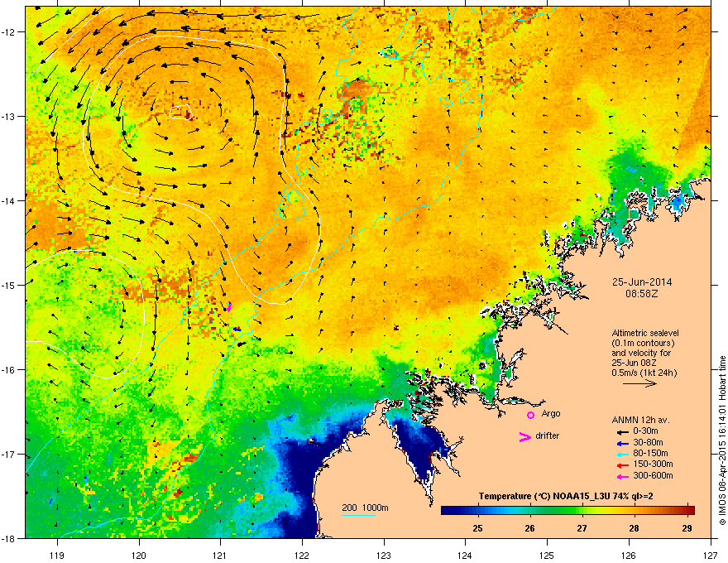This screenshot has width=728, height=563.
Task: Click the colorbar tick label 27
Action: coord(582,528)
